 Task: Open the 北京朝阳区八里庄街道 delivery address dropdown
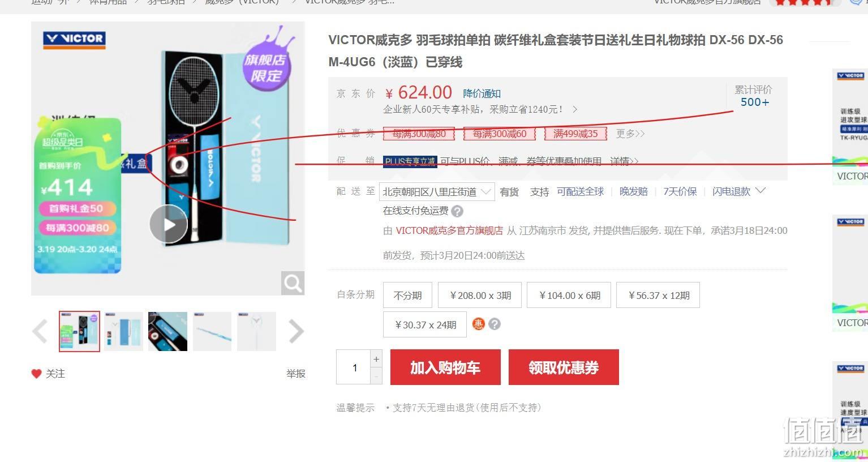[437, 192]
